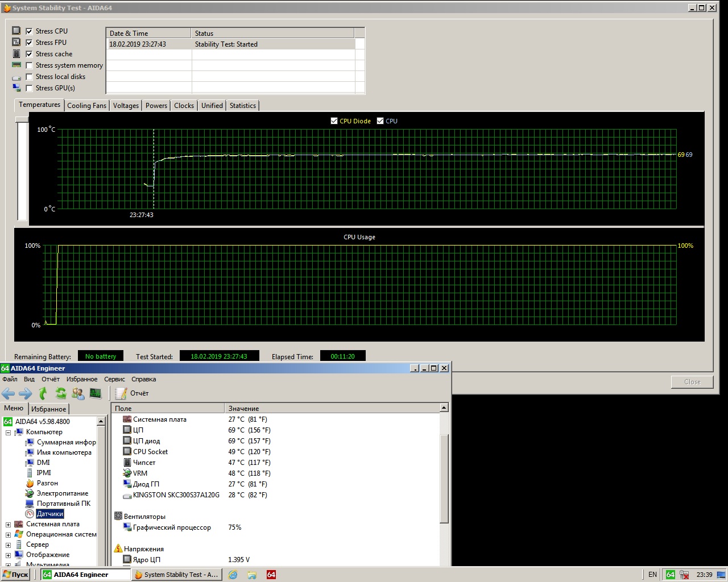Screen dimensions: 728x582
Task: Enable the Stress system memory checkbox
Action: (30, 65)
